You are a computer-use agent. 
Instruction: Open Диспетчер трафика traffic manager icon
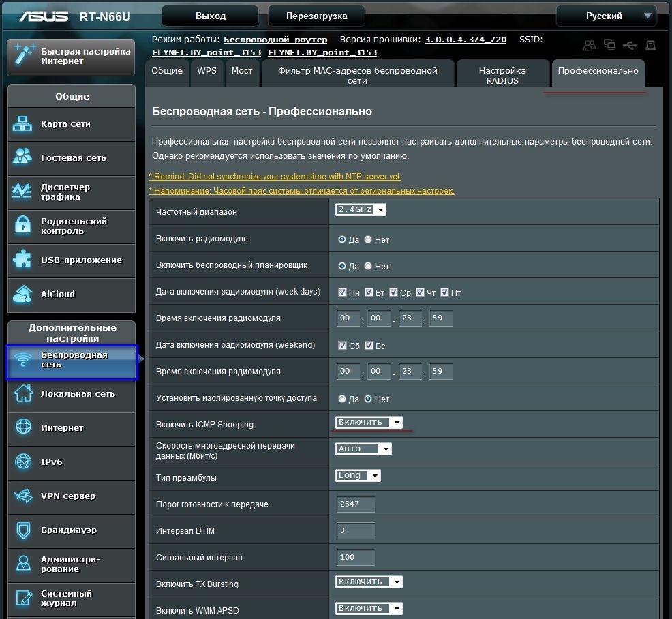click(x=21, y=191)
